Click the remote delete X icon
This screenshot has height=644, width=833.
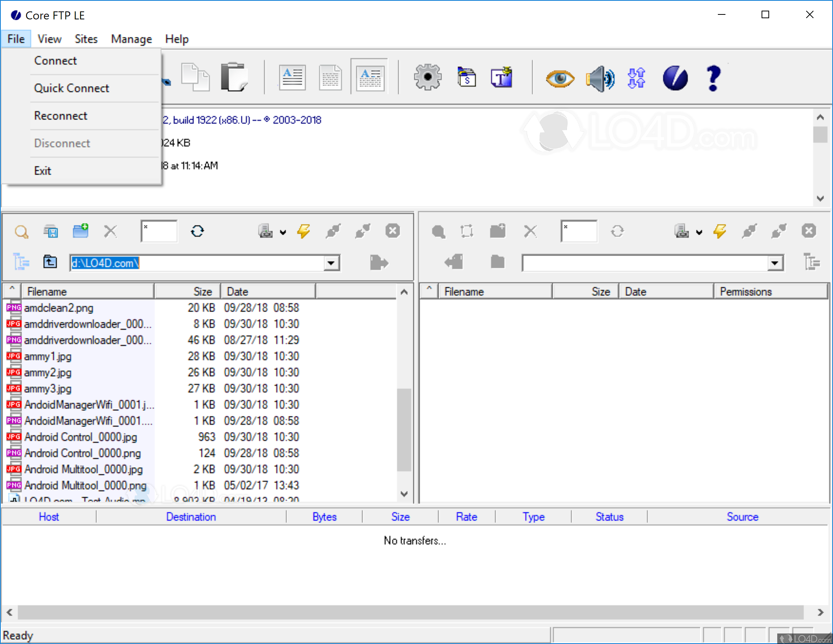point(530,231)
